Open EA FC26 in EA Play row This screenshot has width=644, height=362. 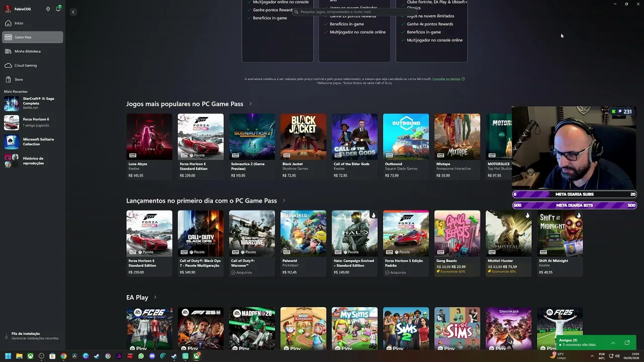point(149,328)
